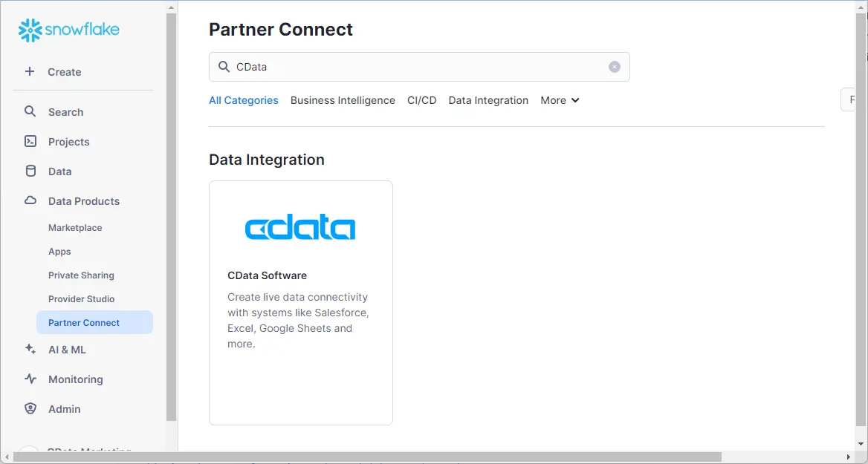868x464 pixels.
Task: Open the CData Software partner tile
Action: [x=301, y=302]
